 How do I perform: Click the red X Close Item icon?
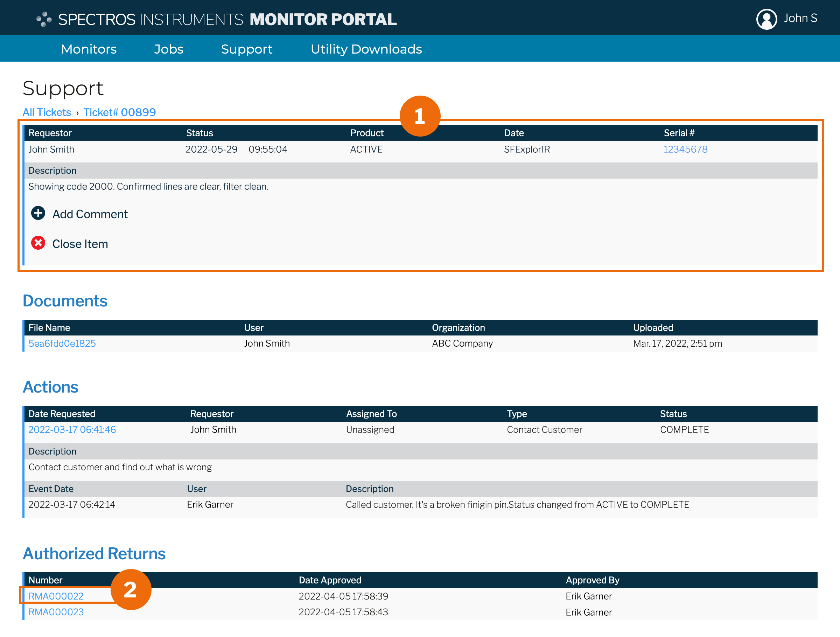38,243
